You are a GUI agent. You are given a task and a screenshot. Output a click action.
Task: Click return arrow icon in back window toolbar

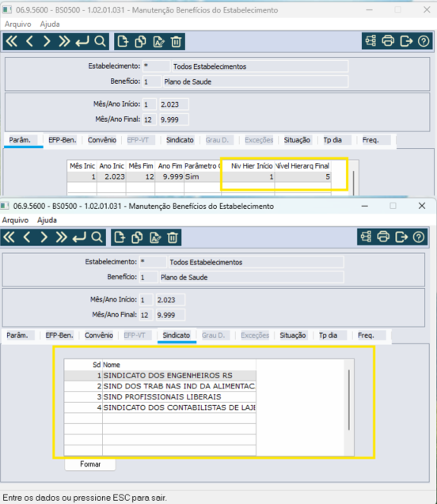82,41
